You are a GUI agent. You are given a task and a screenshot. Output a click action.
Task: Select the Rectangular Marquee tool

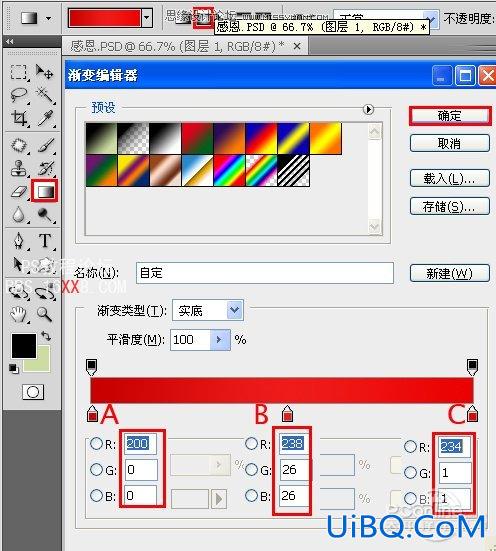[18, 72]
